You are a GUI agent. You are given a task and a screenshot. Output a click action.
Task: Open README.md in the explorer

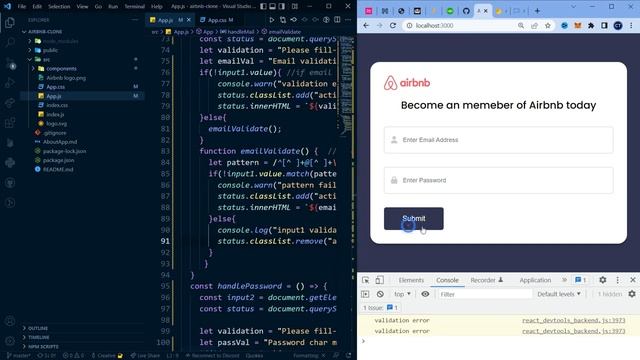pyautogui.click(x=58, y=169)
